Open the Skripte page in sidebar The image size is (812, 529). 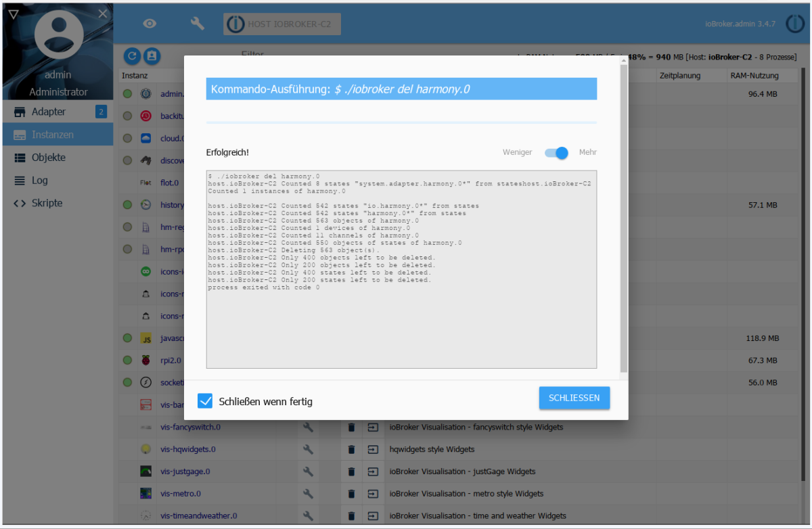[x=58, y=203]
